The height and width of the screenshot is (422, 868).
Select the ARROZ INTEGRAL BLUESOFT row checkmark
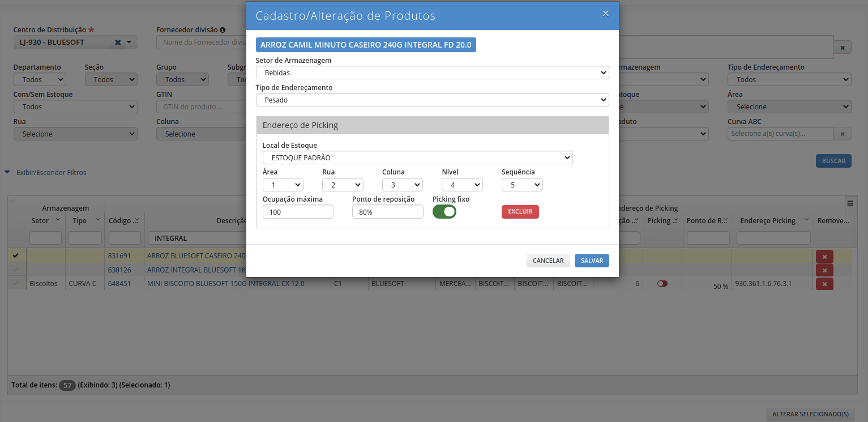(x=16, y=270)
